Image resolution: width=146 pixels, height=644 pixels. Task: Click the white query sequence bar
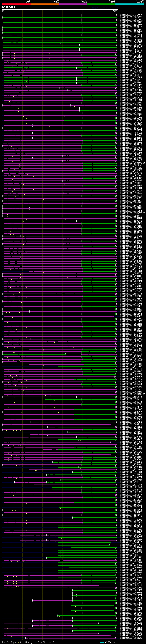pos(60,9)
